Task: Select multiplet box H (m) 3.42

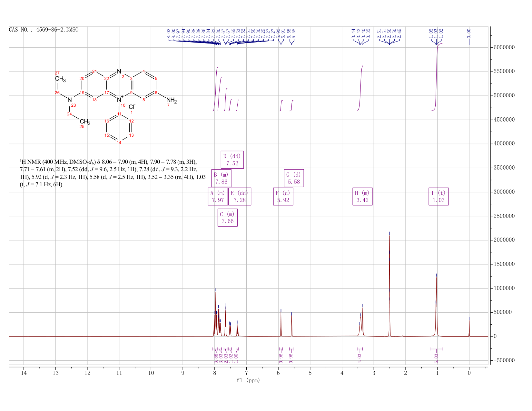Action: pyautogui.click(x=362, y=196)
